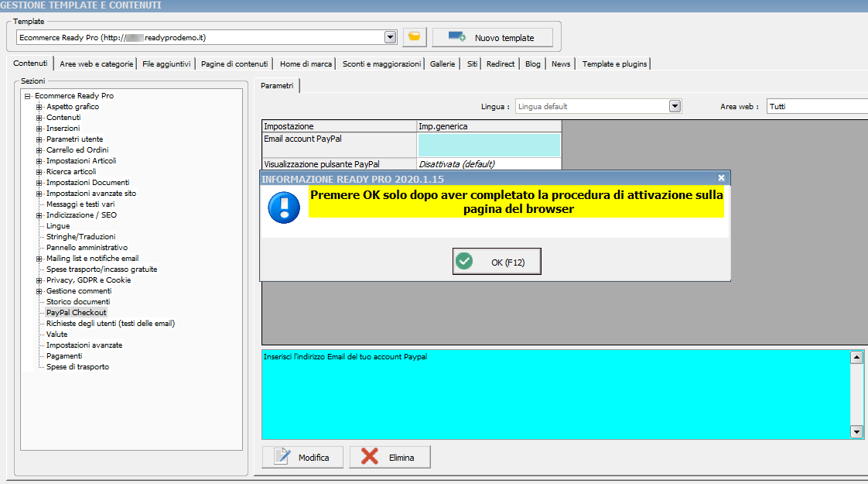Click the Elimina button
This screenshot has width=868, height=484.
[x=390, y=457]
